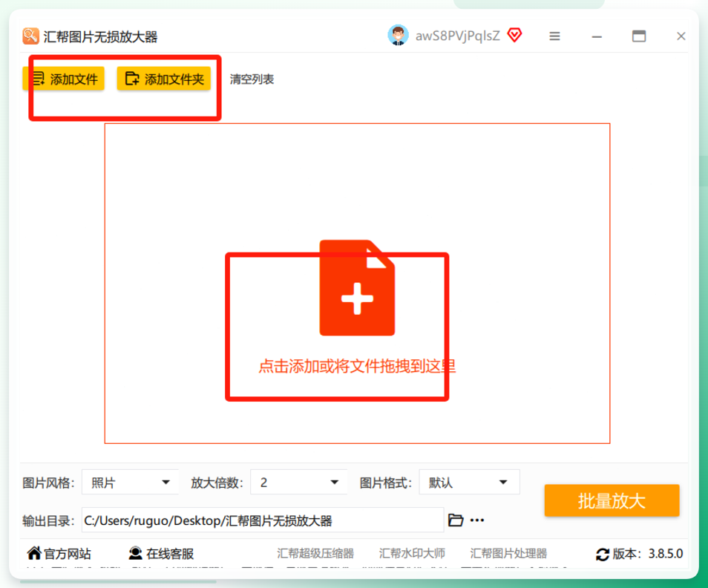Click username awS8PVjPqlsZ
The height and width of the screenshot is (588, 708).
tap(457, 36)
